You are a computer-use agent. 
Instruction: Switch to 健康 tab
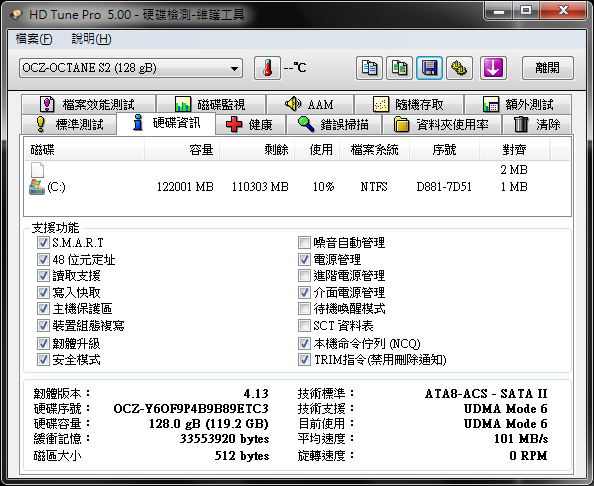pyautogui.click(x=250, y=124)
